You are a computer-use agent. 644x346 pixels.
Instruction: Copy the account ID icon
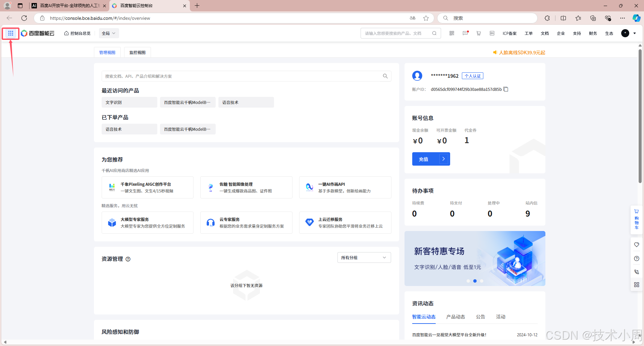click(x=506, y=89)
